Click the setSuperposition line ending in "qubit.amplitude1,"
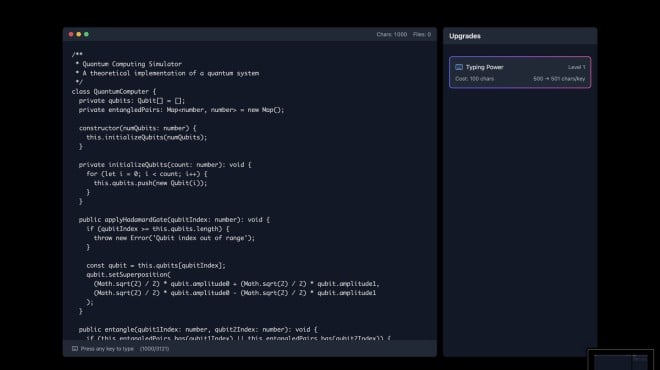Viewport: 660px width, 370px height. point(237,284)
